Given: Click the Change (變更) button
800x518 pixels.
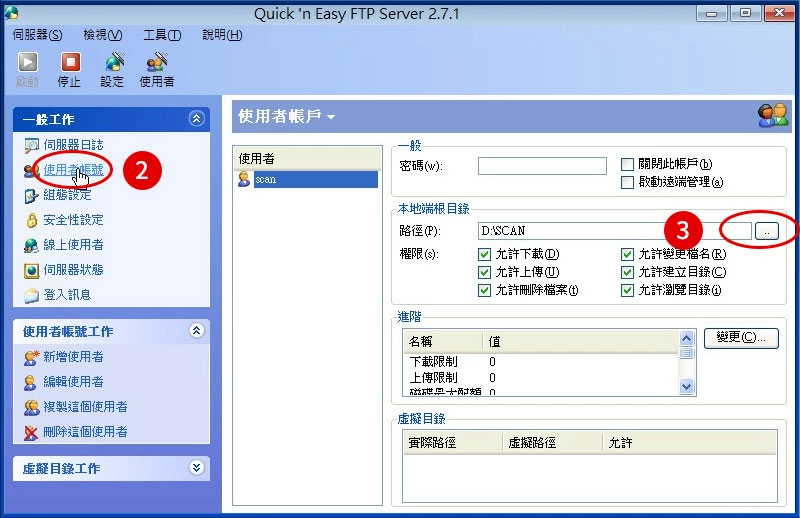Looking at the screenshot, I should 740,338.
